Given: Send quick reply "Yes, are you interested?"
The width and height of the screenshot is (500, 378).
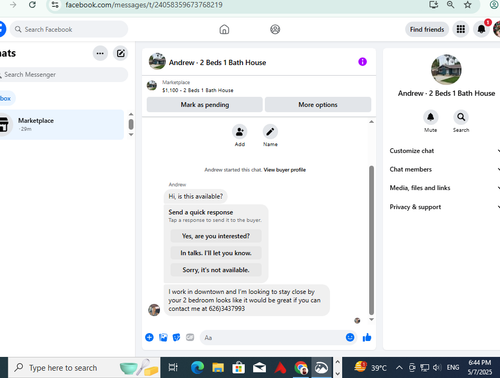Looking at the screenshot, I should click(x=216, y=236).
